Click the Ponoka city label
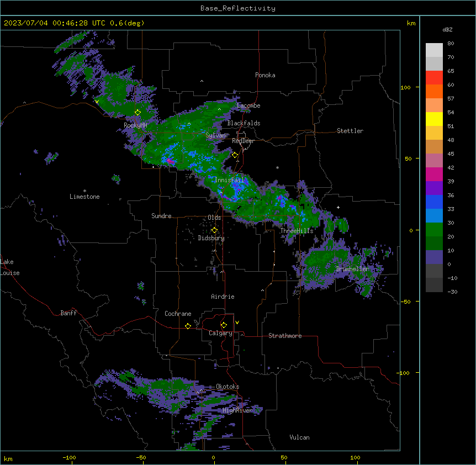Image resolution: width=476 pixels, height=465 pixels. point(265,75)
